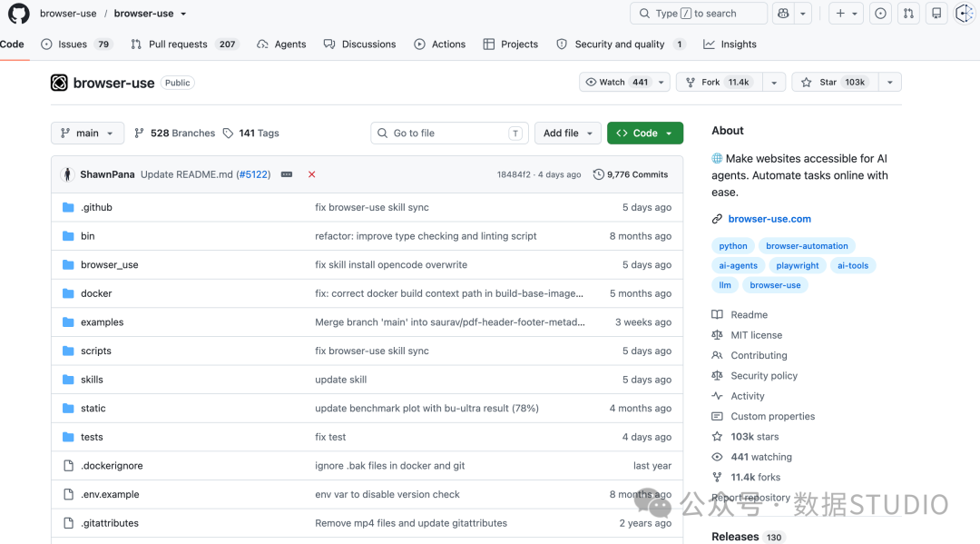Click the browser-use repository logo icon

59,83
